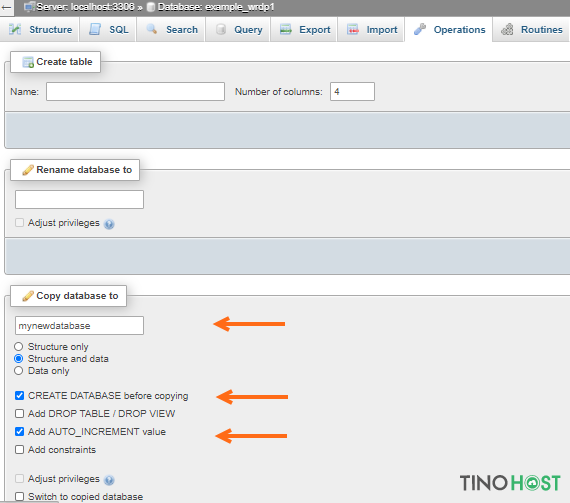Screen dimensions: 570x503
Task: Enable Switch to copied database
Action: pos(20,496)
